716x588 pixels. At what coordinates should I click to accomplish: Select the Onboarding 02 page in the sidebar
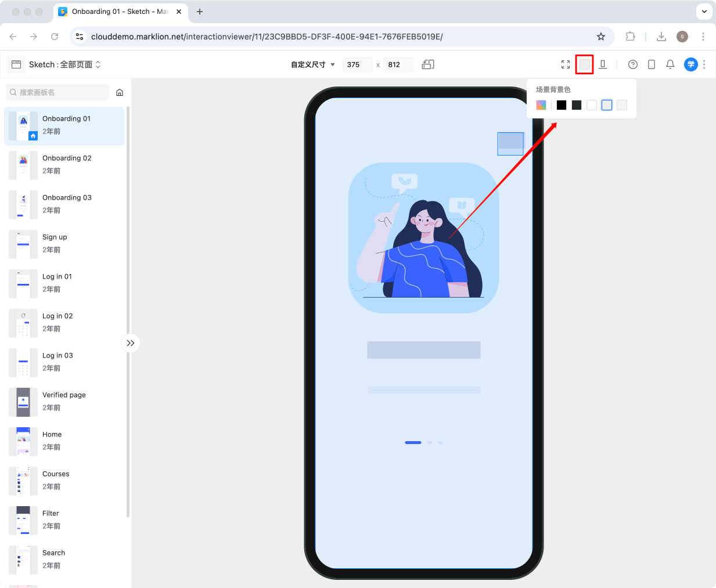click(64, 164)
